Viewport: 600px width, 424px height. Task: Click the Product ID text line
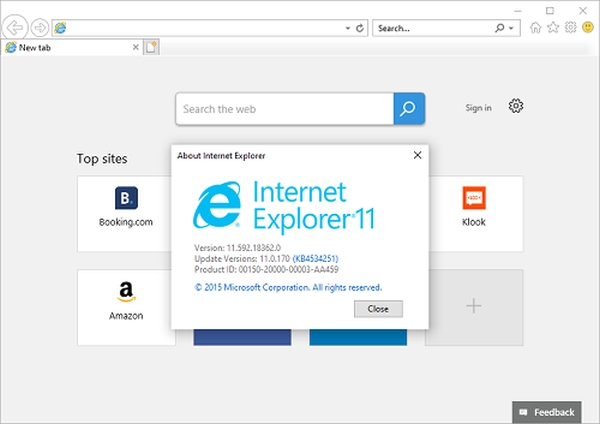(266, 269)
